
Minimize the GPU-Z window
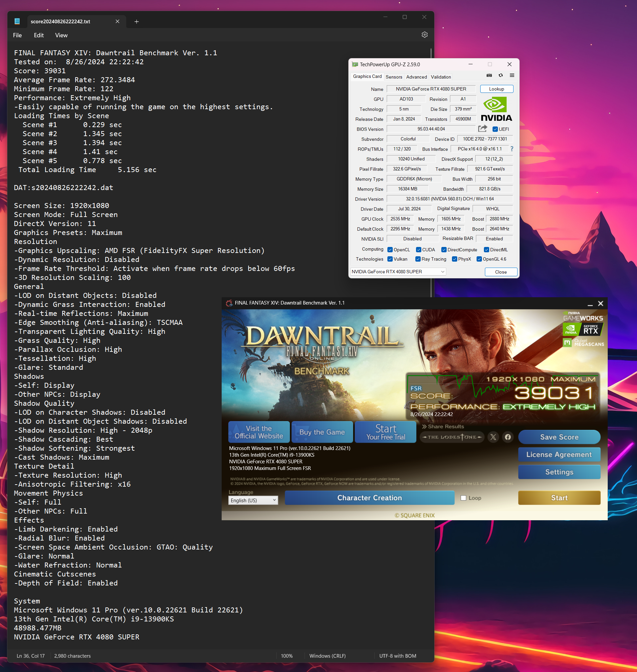click(470, 64)
